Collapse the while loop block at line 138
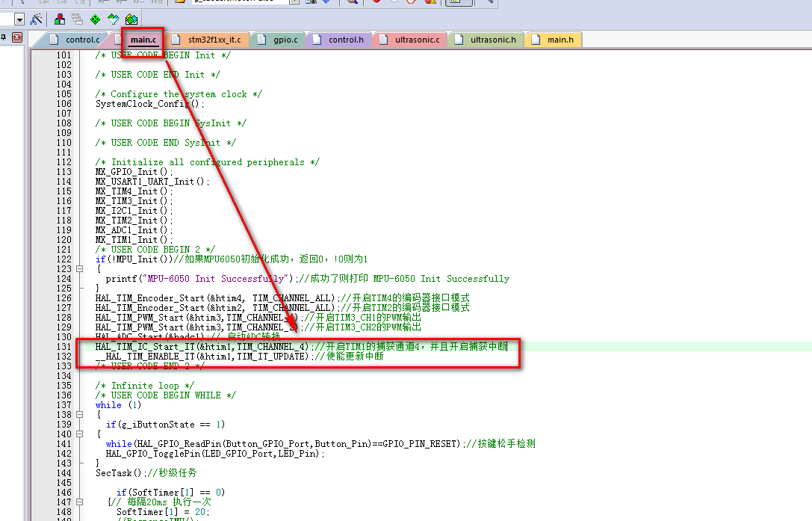Viewport: 812px width, 521px height. coord(79,415)
